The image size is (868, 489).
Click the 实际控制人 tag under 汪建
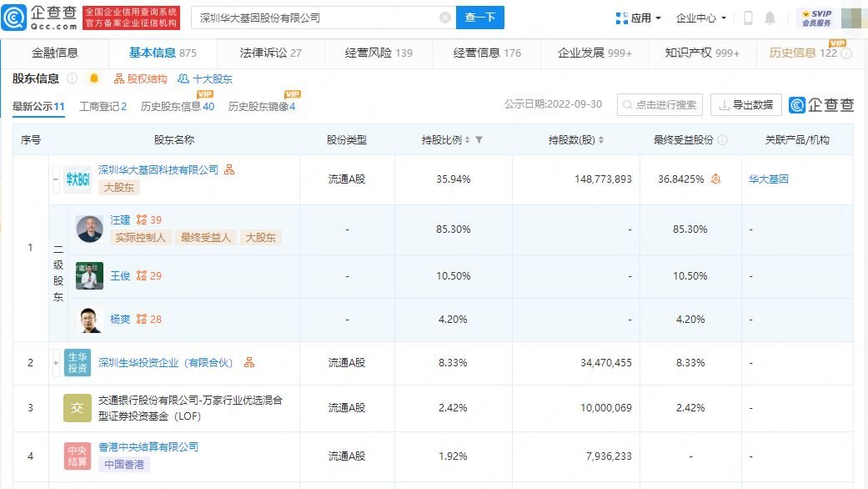[x=141, y=238]
